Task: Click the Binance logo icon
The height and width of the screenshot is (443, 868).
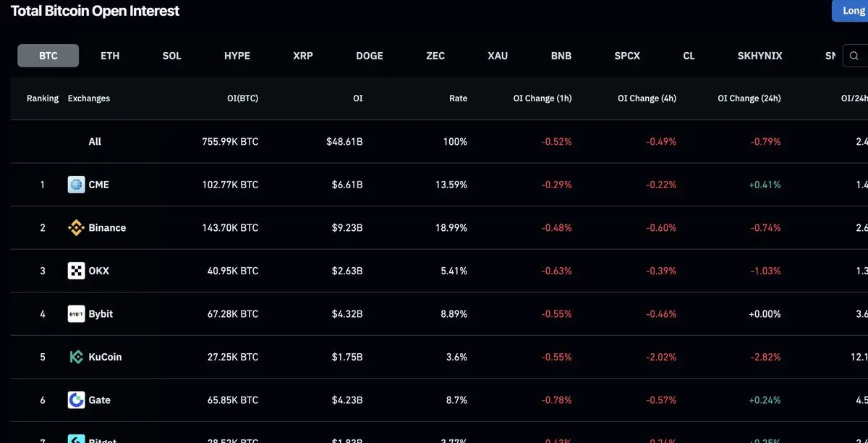Action: coord(76,227)
